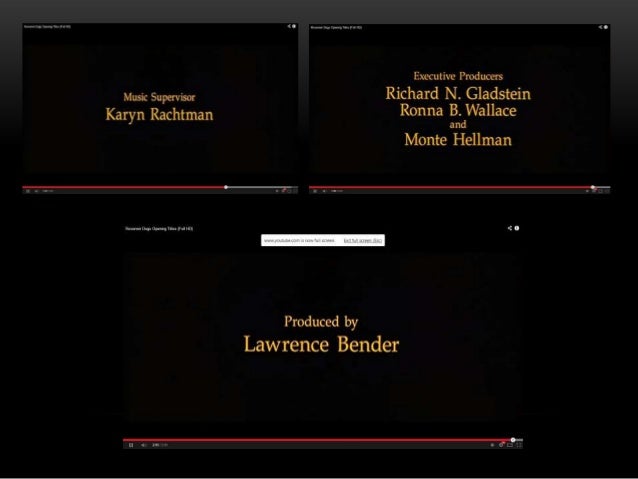Pause the Executive Producers video player

(x=315, y=191)
